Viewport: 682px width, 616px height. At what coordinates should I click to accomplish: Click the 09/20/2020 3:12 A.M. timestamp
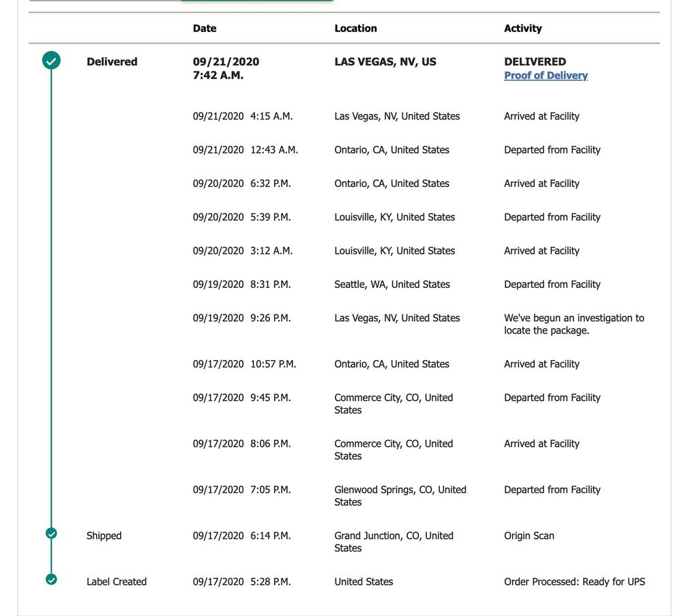pyautogui.click(x=242, y=251)
